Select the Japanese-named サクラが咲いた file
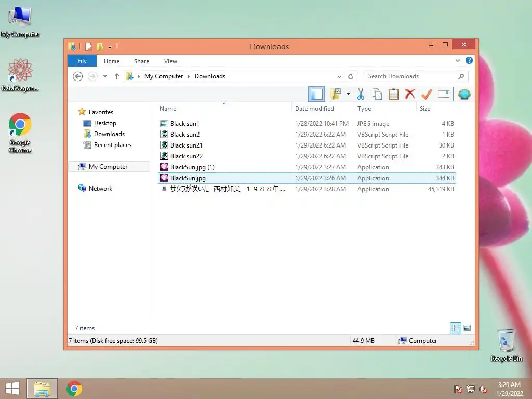 pyautogui.click(x=307, y=189)
